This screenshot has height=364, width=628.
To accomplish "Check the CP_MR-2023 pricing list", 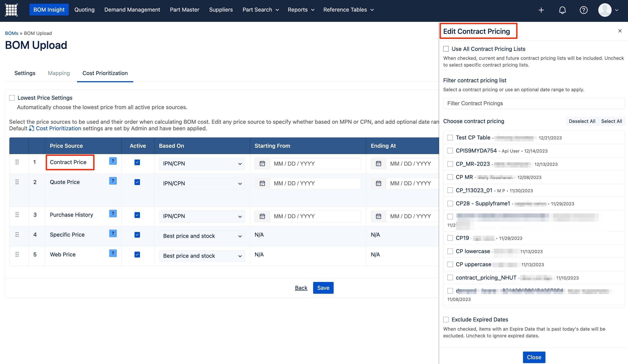I will click(450, 164).
